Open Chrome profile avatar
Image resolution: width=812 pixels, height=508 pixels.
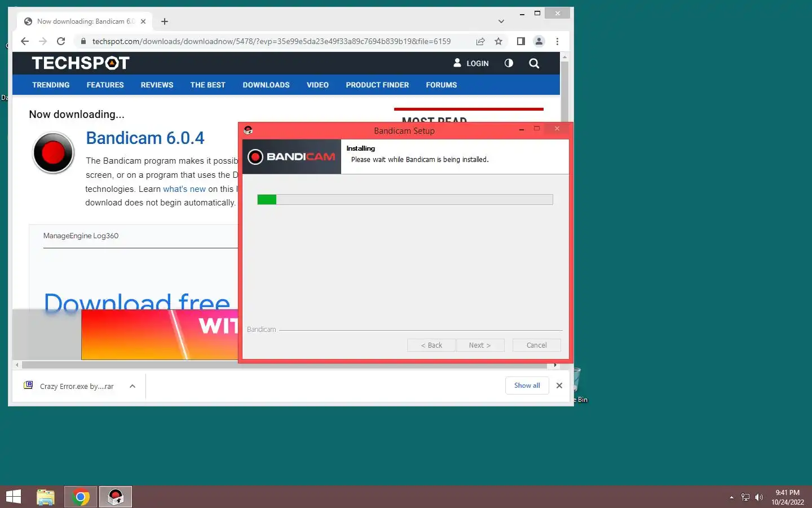pos(539,41)
